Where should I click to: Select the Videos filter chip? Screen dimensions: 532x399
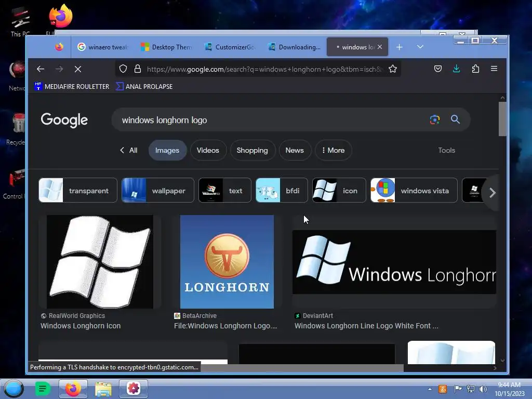click(208, 150)
